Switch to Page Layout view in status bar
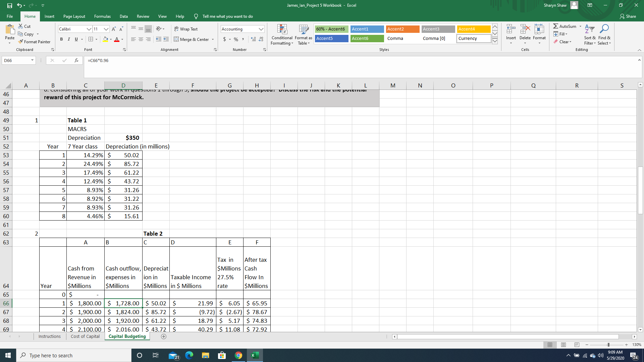 pyautogui.click(x=563, y=345)
